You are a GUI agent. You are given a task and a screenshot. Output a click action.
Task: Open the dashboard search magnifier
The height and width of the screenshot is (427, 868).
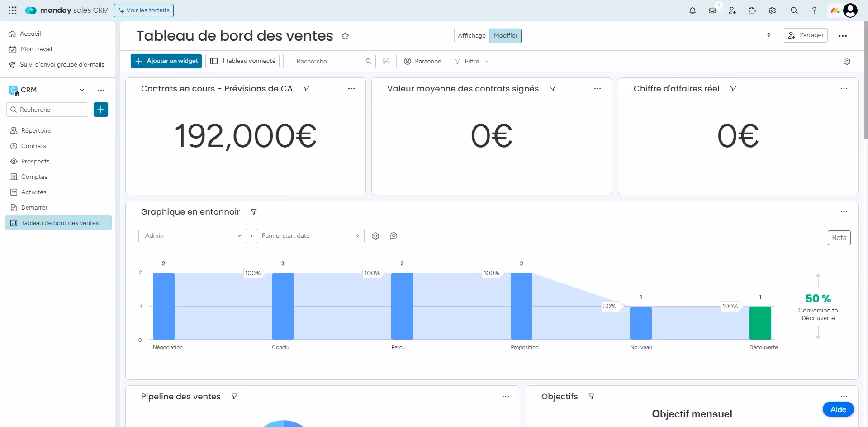pos(794,10)
